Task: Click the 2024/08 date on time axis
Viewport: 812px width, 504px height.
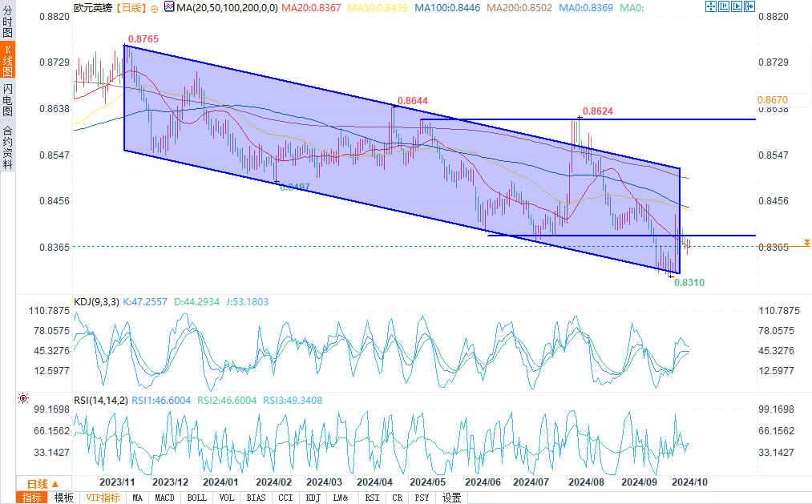Action: tap(586, 482)
